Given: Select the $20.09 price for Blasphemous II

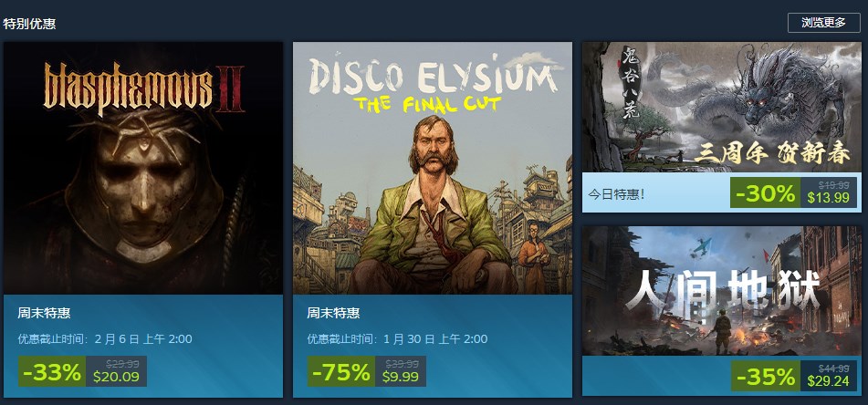Looking at the screenshot, I should [116, 377].
